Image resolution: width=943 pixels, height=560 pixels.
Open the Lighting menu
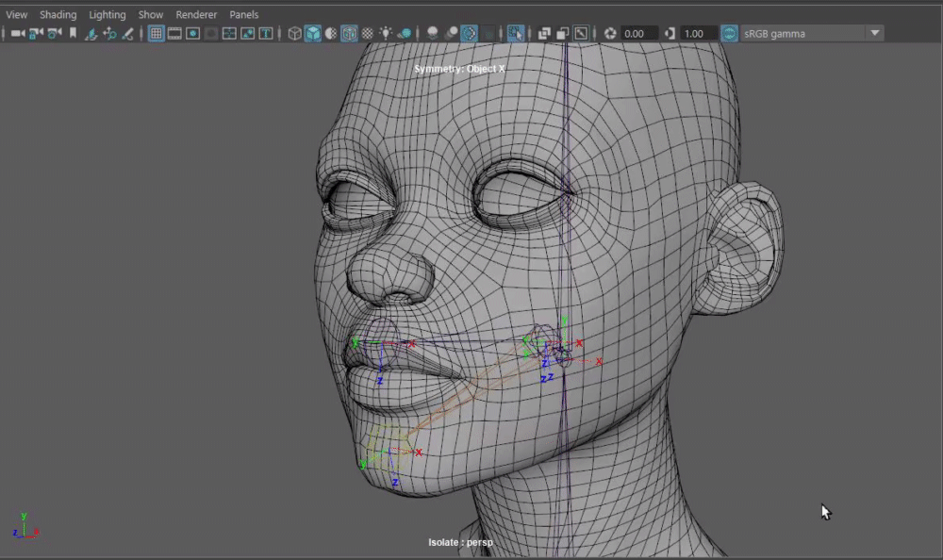[x=108, y=14]
